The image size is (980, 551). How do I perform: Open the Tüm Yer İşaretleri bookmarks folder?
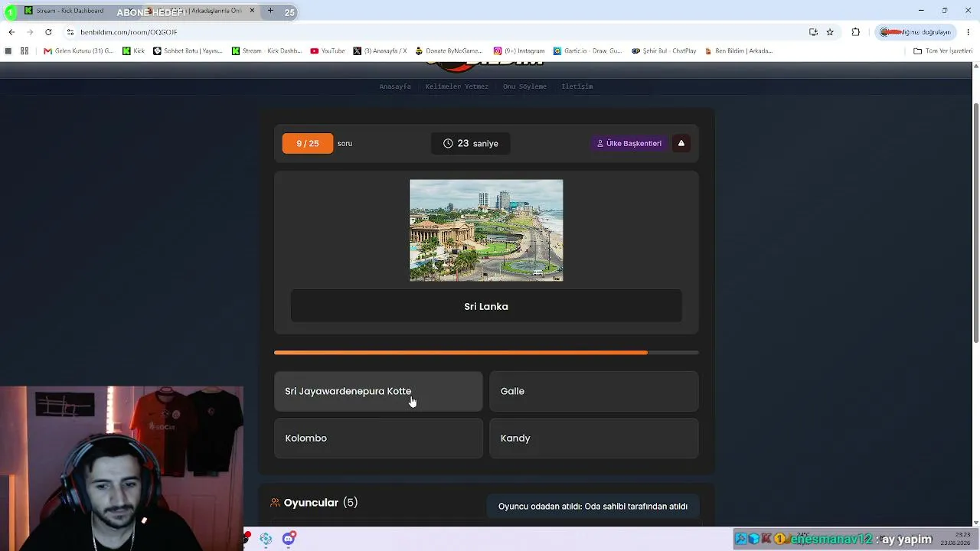click(942, 51)
